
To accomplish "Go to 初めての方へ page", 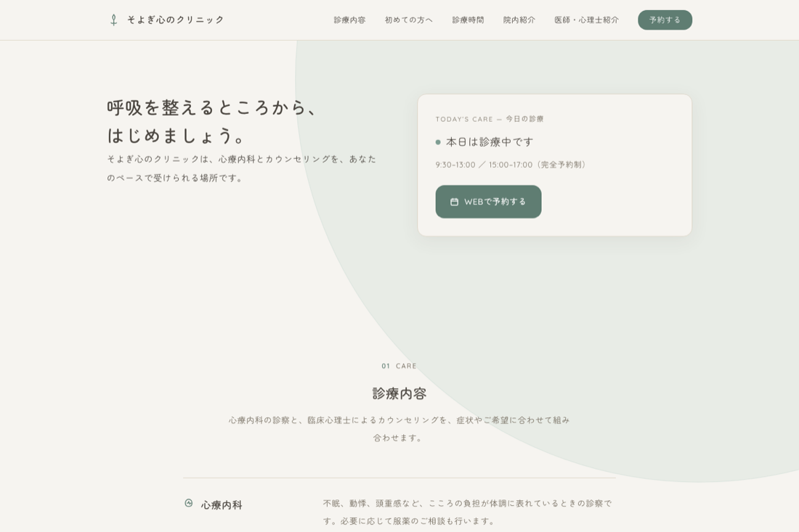I will (x=409, y=20).
